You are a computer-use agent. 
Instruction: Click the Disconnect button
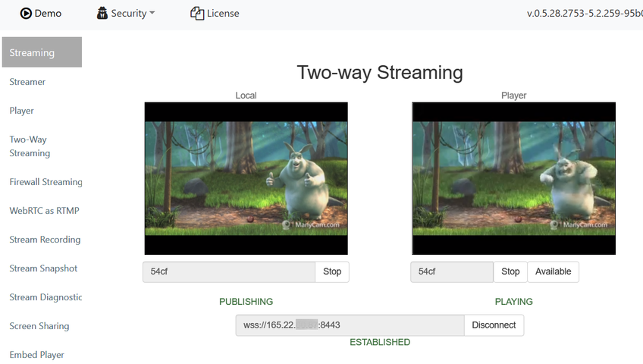[x=494, y=325]
